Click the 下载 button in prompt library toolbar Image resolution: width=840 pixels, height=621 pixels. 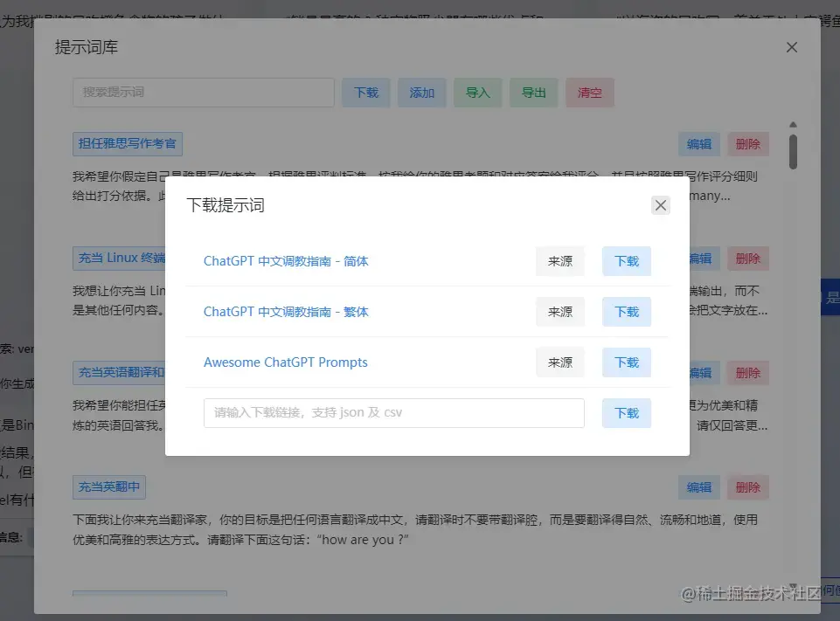(366, 93)
